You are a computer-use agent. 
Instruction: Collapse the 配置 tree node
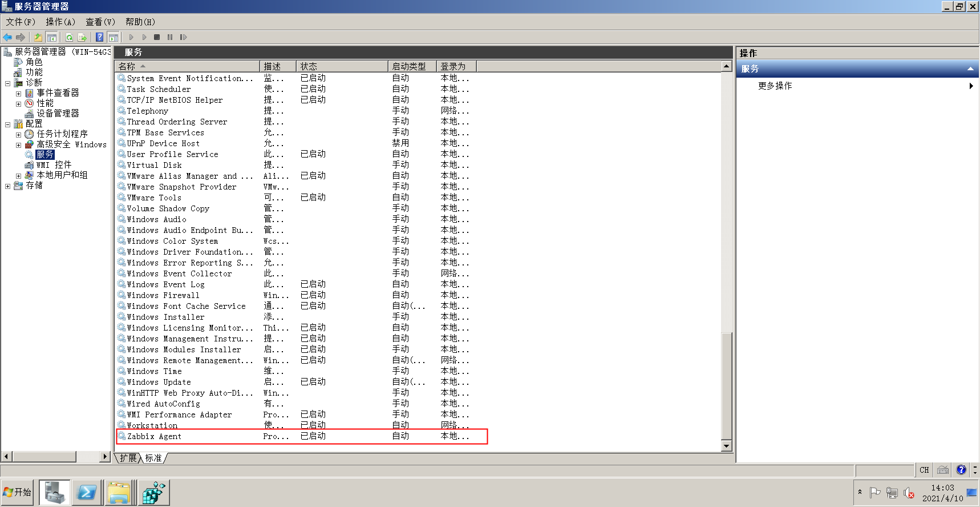(8, 124)
